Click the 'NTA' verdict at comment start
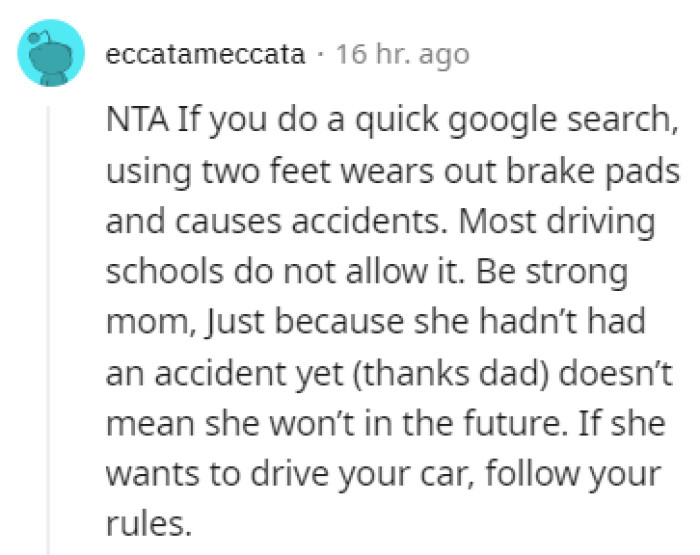 point(138,119)
